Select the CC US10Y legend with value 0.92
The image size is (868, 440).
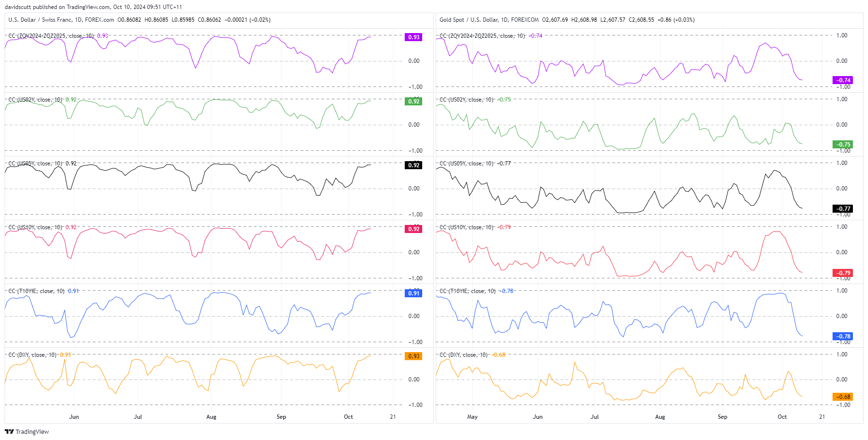43,227
